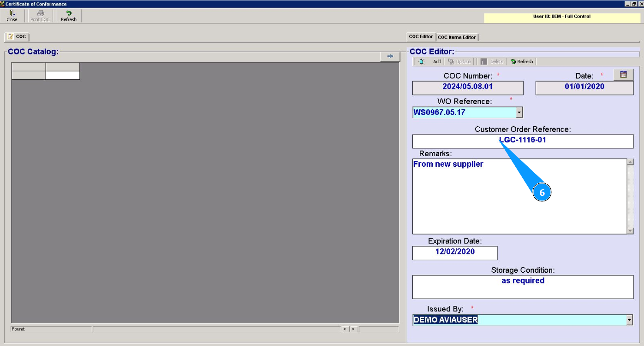
Task: Click Delete in the COC Editor toolbar
Action: (x=492, y=62)
